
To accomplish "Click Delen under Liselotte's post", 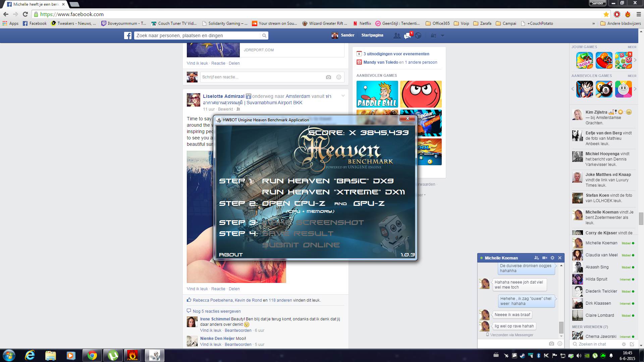I will (x=234, y=289).
